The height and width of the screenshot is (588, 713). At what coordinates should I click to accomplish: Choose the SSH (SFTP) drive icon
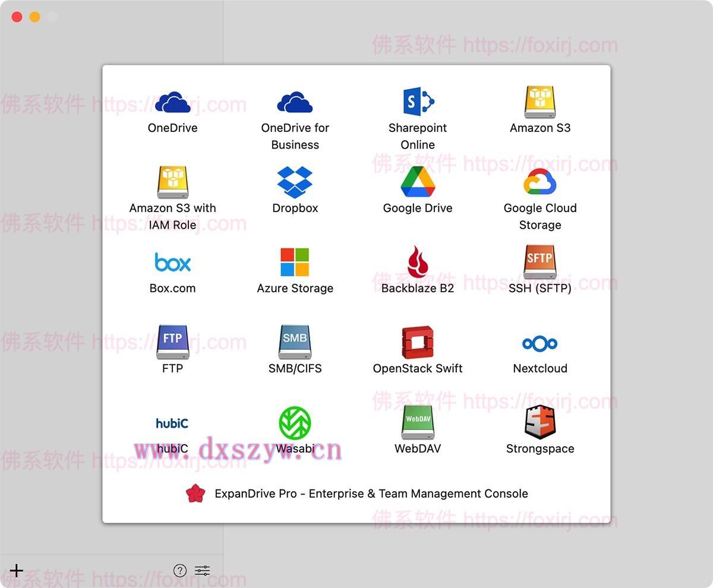tap(540, 262)
